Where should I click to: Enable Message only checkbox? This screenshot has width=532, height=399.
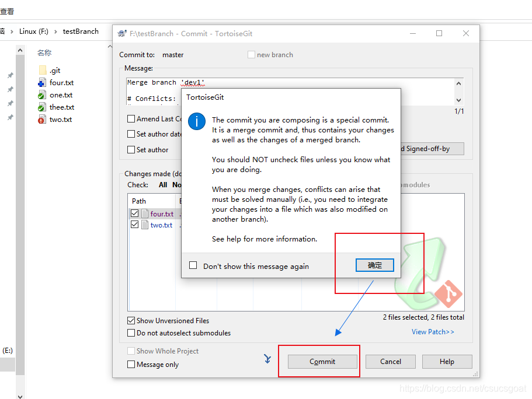[131, 365]
